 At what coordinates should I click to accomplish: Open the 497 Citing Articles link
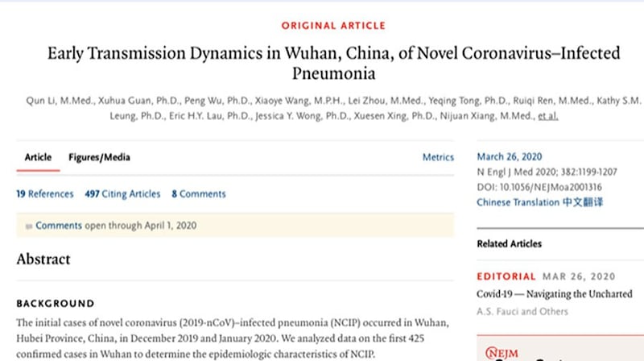point(122,194)
